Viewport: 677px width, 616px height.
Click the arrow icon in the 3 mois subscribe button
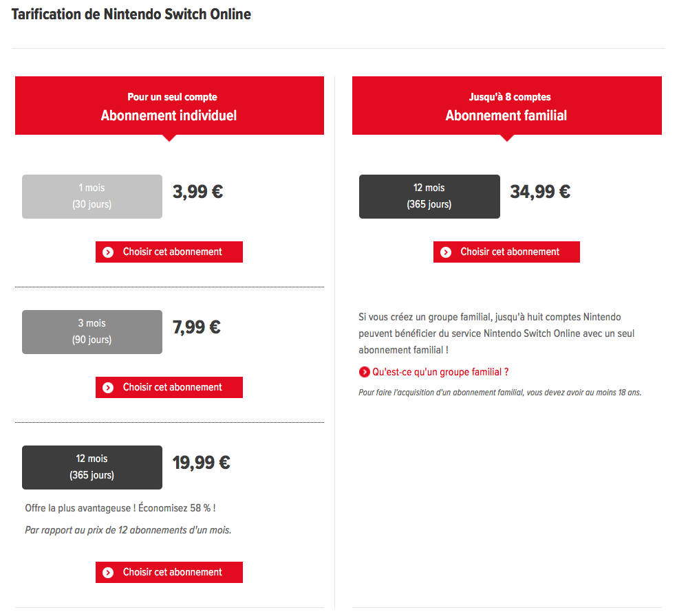pos(108,388)
